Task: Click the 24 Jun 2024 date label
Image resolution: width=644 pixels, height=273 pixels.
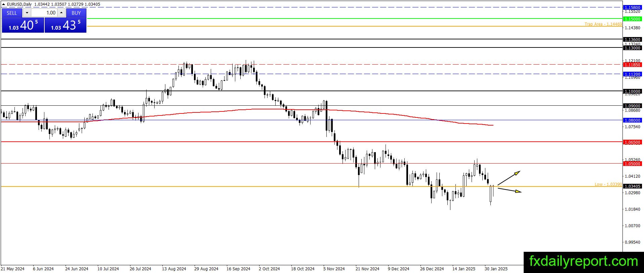Action: (77, 269)
